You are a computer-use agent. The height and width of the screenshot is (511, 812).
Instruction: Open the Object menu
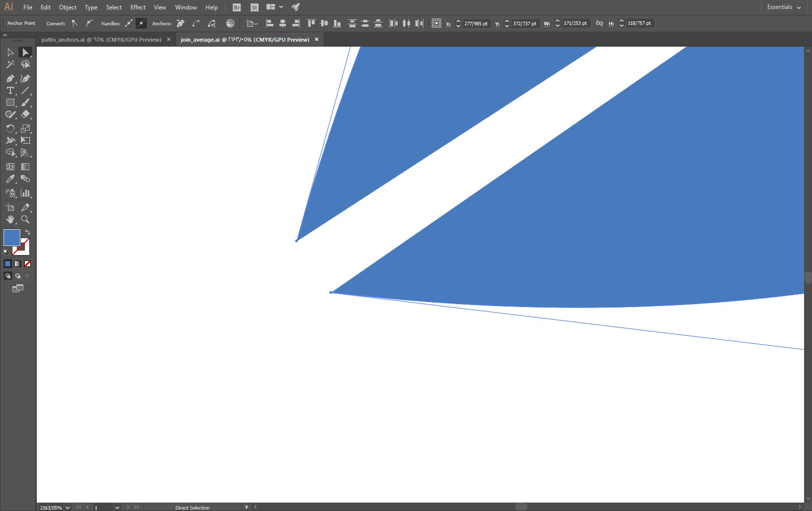tap(68, 7)
